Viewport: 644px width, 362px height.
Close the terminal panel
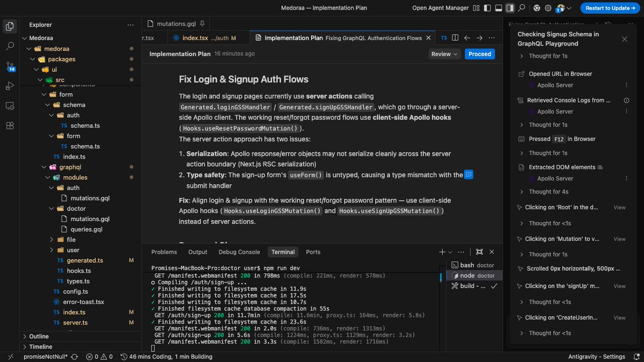click(492, 252)
